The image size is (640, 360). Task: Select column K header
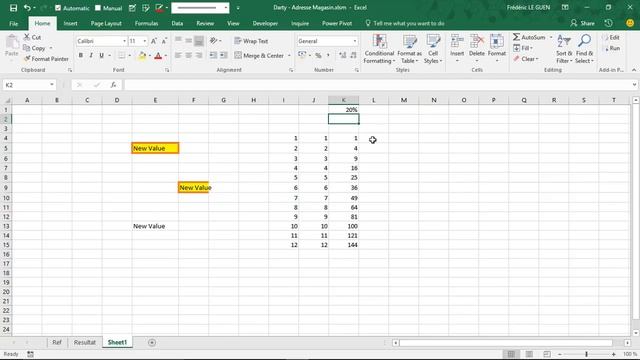[x=343, y=100]
